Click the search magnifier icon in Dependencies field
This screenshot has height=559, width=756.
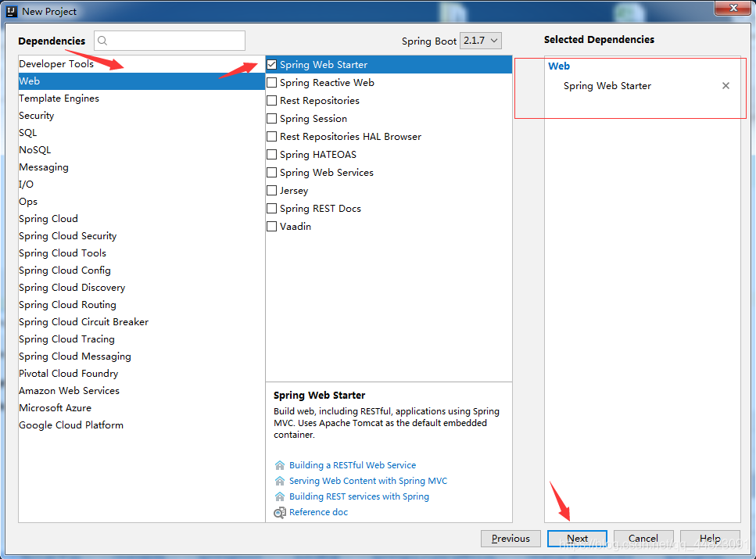(102, 41)
